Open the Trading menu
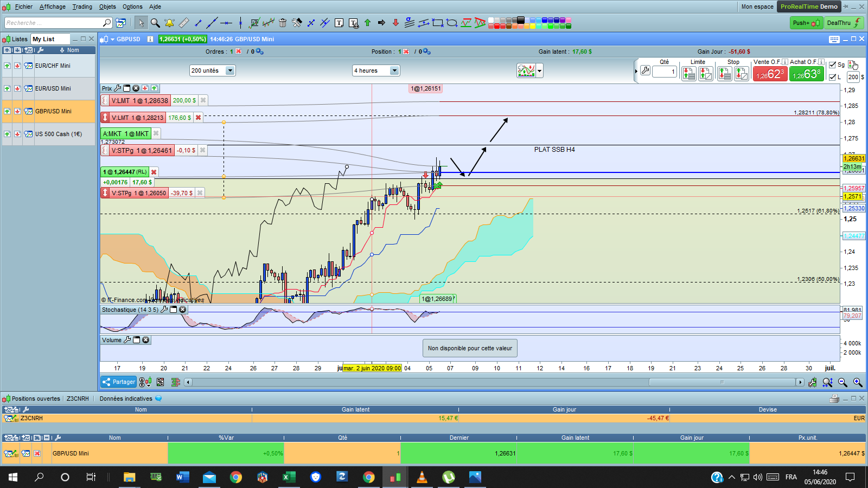The image size is (868, 488). 82,7
